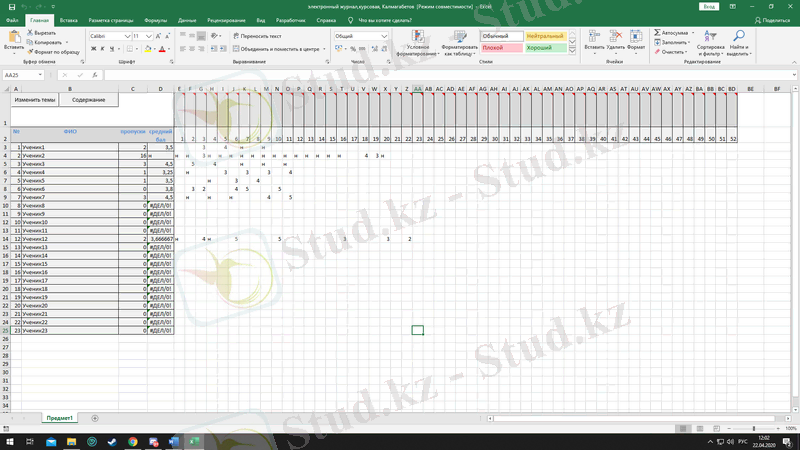Toggle underline Ч formatting

[112, 49]
